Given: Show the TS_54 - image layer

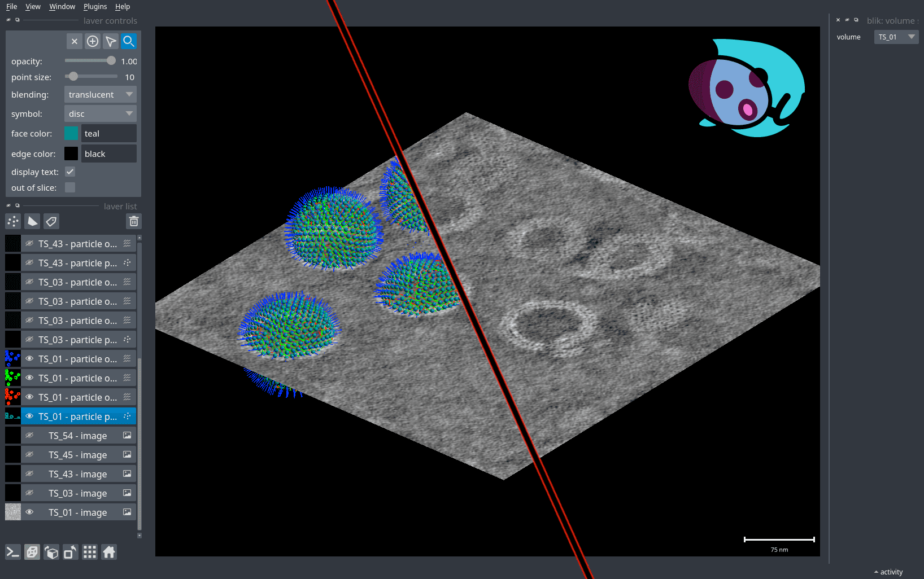Looking at the screenshot, I should (29, 436).
